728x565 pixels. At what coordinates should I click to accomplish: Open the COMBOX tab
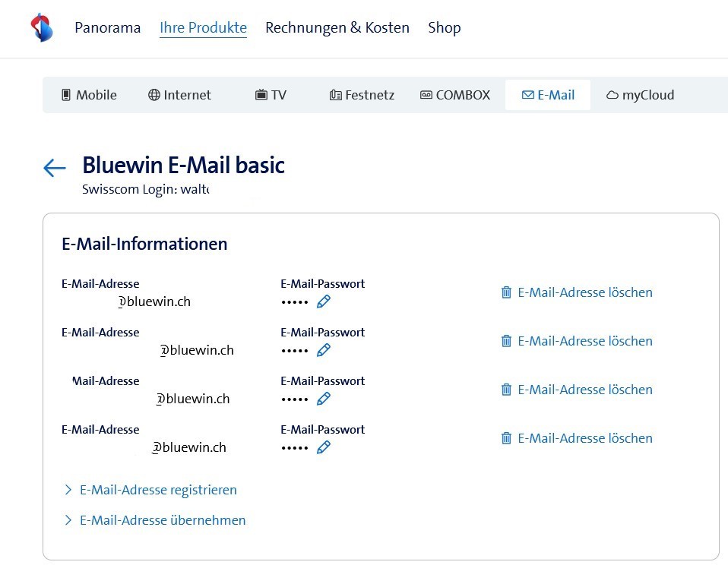[x=455, y=95]
